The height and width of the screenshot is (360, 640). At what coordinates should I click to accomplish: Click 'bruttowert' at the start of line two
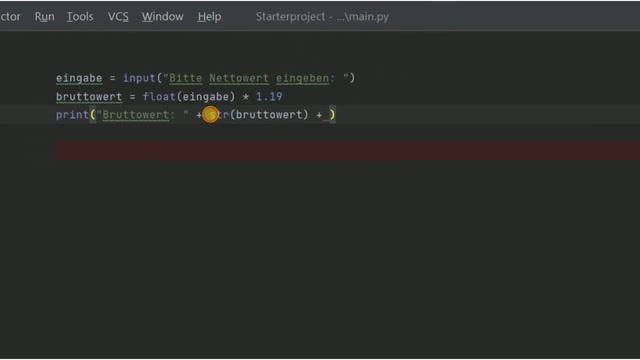89,97
